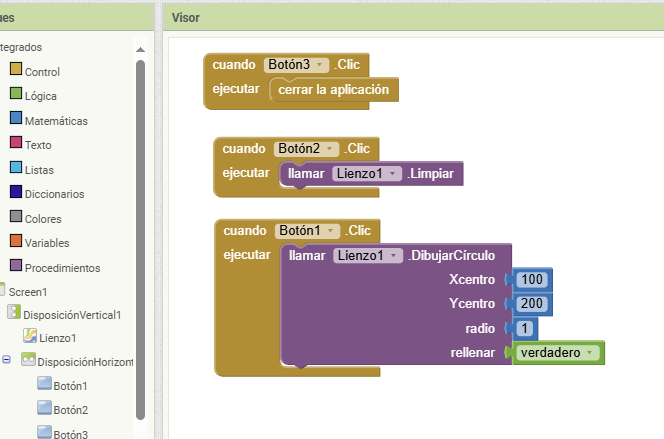Click the cerrar la aplicación block
Screen dimensions: 664x439
[334, 90]
